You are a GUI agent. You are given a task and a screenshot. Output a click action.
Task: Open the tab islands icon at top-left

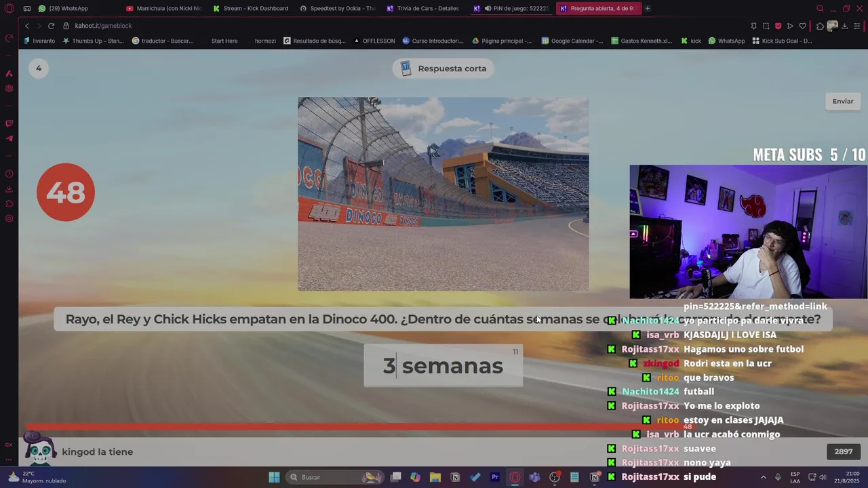26,9
